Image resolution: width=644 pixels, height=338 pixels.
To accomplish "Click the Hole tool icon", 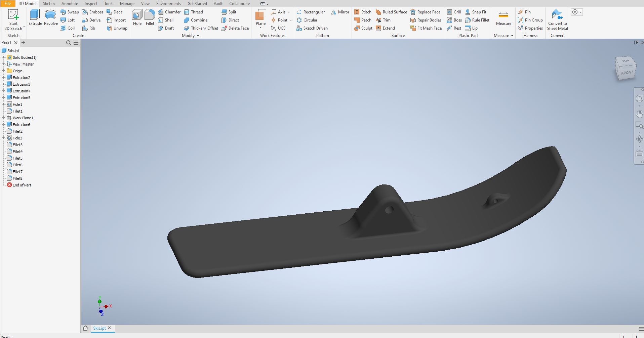I will point(137,17).
